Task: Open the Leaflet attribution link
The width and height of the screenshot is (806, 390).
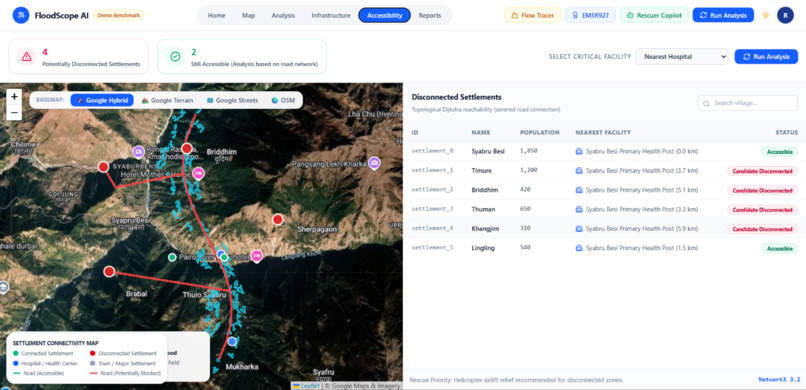Action: [x=310, y=386]
